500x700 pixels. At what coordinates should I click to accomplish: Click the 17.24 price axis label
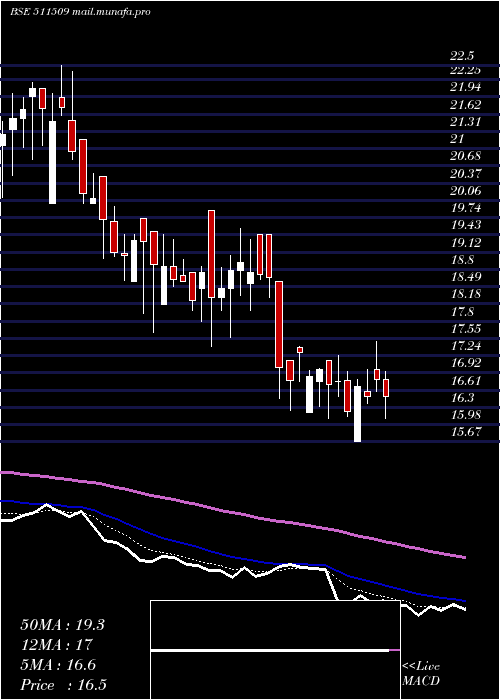coord(465,346)
